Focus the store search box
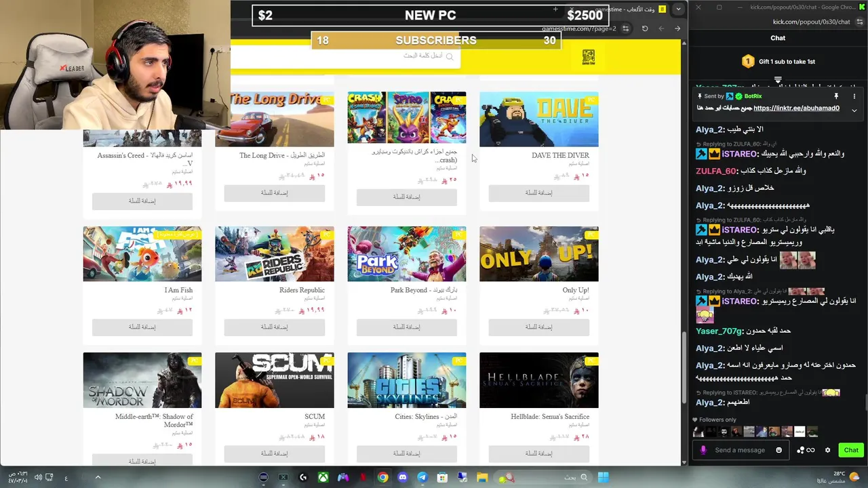 [346, 56]
